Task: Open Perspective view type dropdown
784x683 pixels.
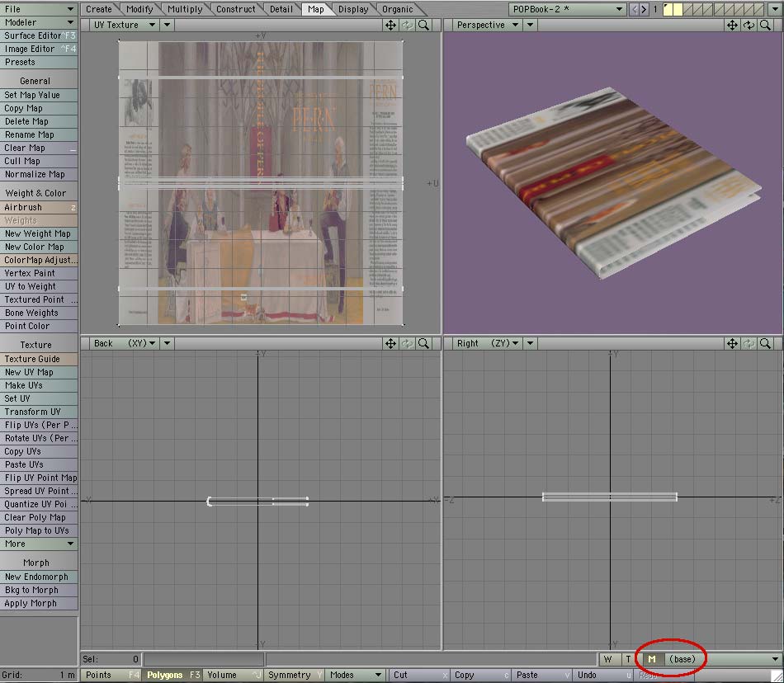Action: (488, 25)
